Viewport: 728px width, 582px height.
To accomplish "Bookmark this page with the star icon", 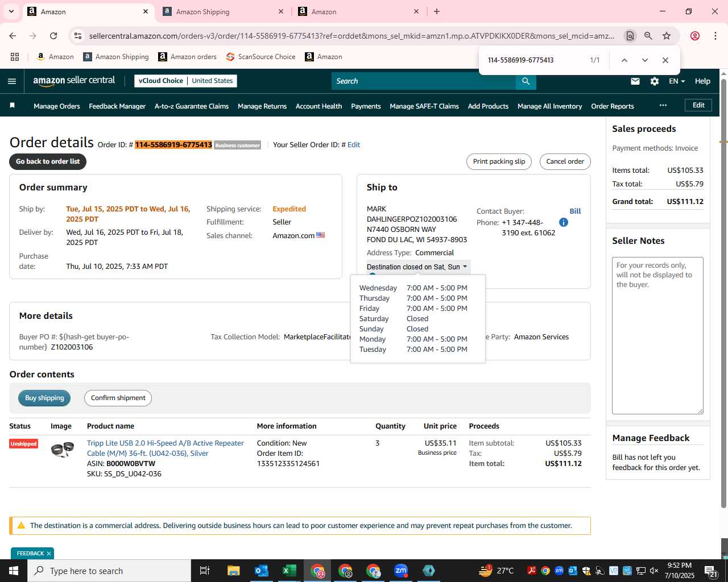I will (x=667, y=36).
